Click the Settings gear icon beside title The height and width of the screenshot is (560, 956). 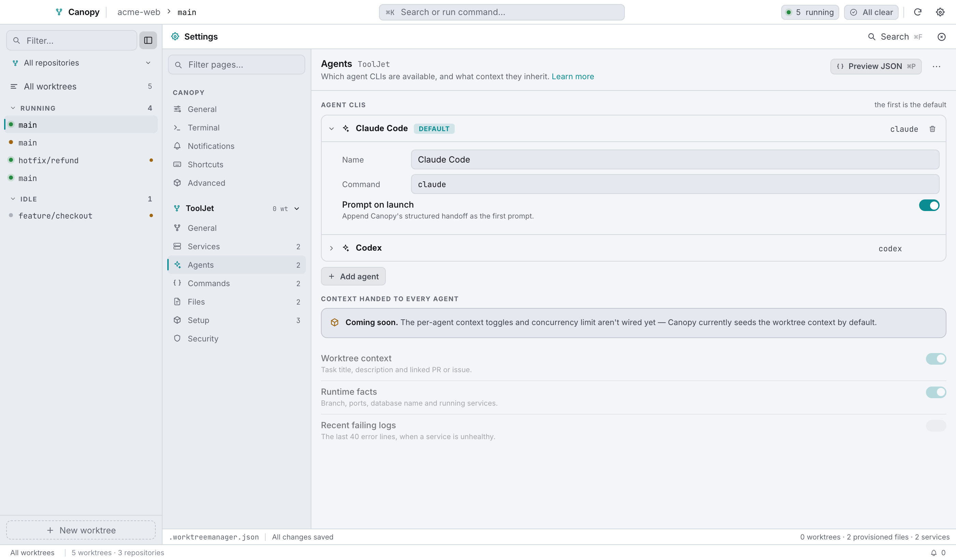click(175, 37)
